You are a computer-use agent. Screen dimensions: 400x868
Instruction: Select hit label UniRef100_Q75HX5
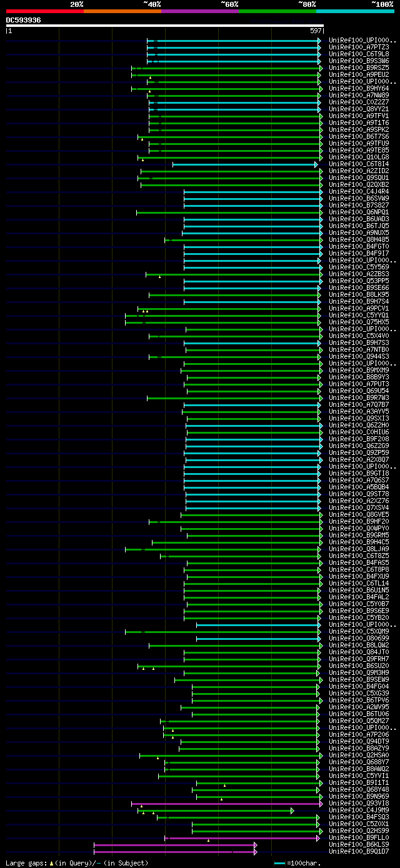coord(359,322)
